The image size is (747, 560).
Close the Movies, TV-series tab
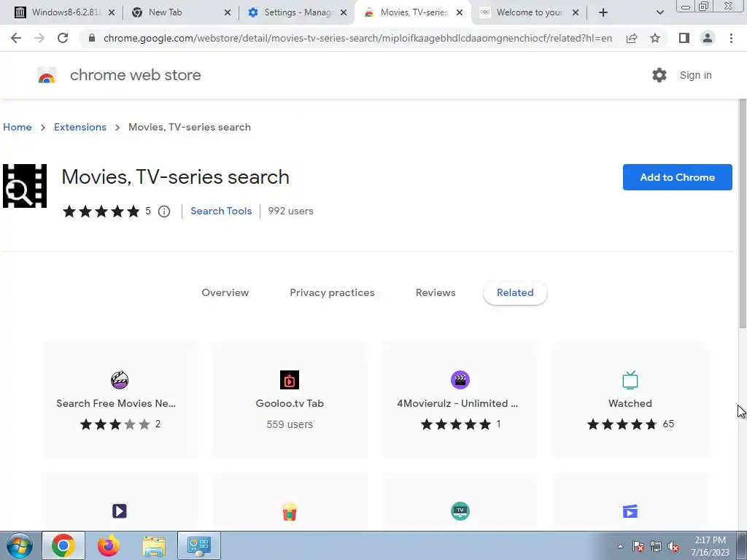[x=460, y=12]
